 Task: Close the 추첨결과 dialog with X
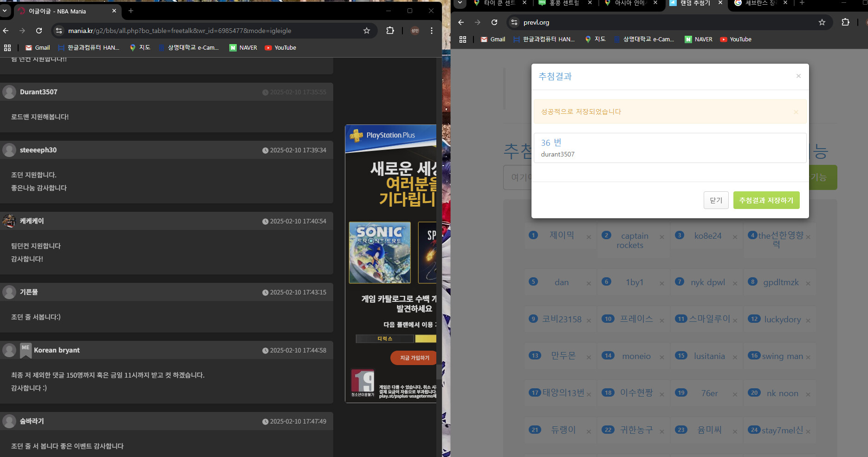(798, 76)
